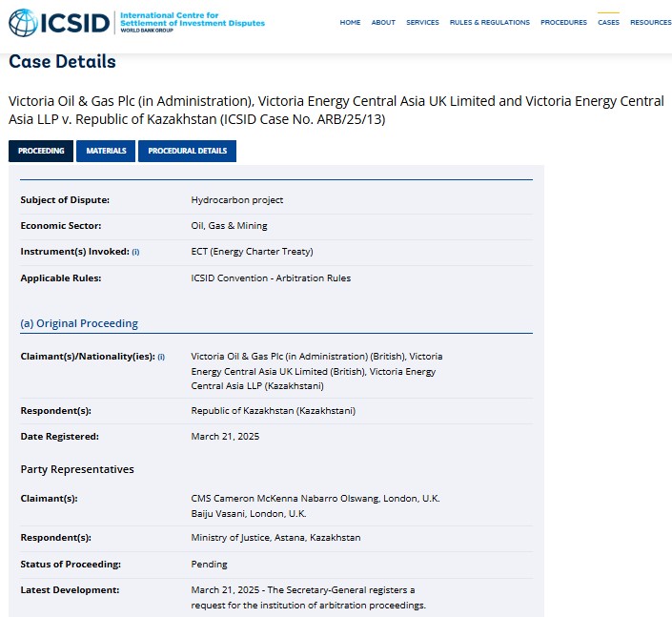Click the Latest Development description text

click(308, 597)
